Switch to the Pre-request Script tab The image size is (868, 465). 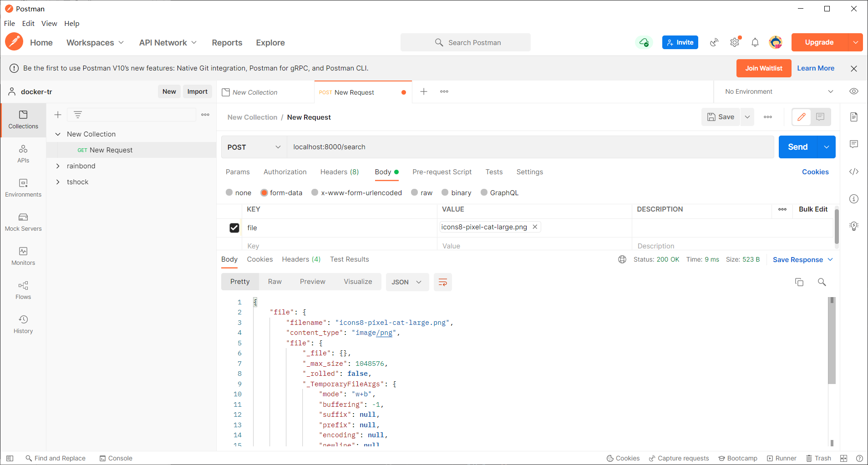click(x=442, y=172)
